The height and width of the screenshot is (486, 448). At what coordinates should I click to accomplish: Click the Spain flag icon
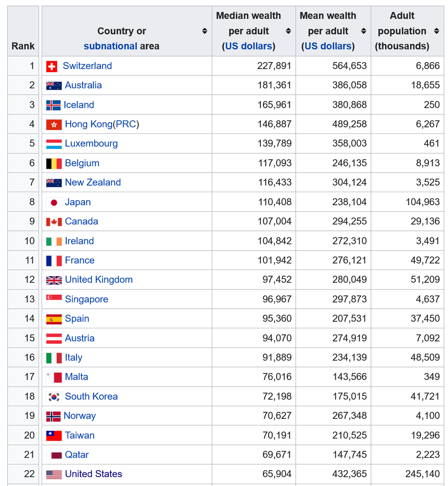pyautogui.click(x=54, y=319)
